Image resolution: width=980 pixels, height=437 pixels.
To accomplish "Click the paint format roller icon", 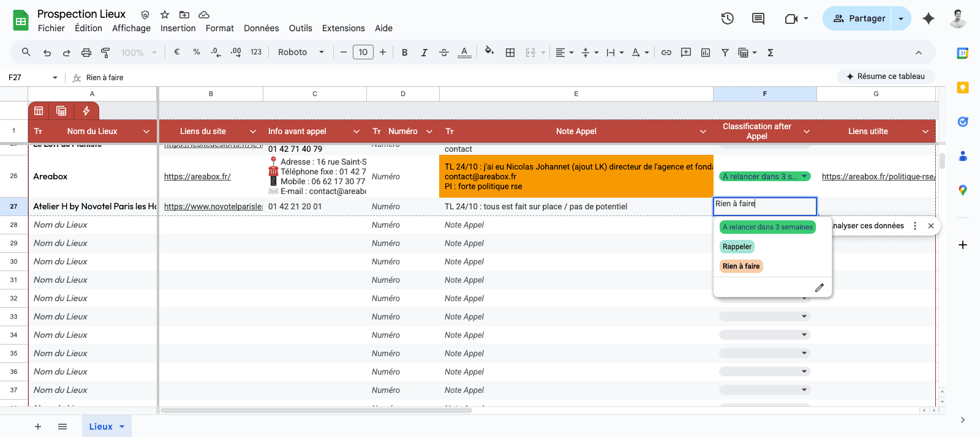I will tap(105, 53).
